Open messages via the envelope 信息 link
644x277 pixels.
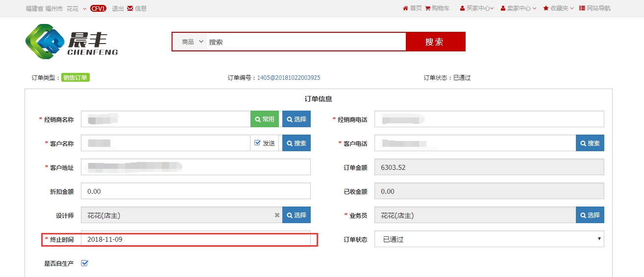[x=137, y=8]
